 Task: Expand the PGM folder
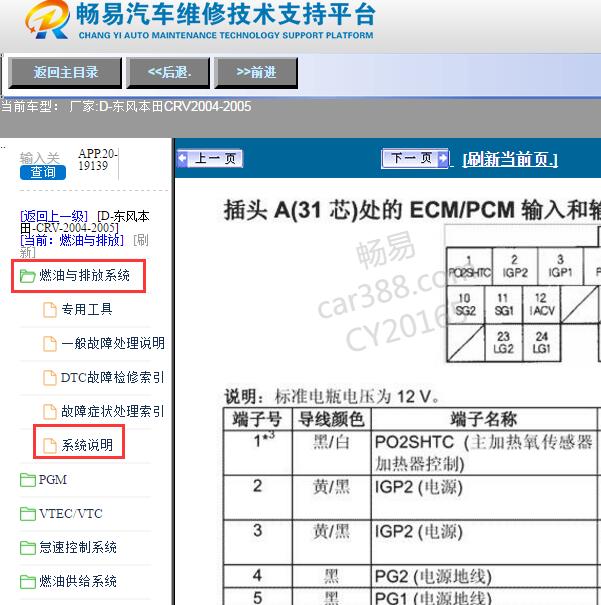tap(53, 480)
